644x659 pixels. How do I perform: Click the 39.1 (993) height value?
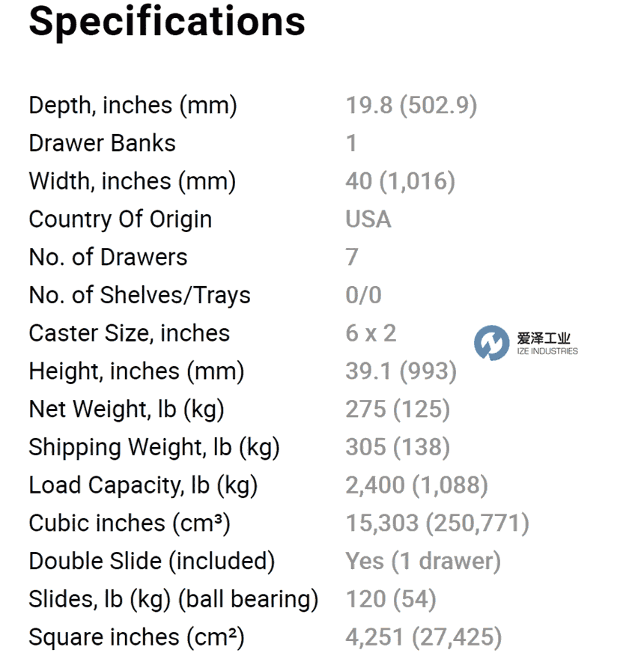coord(401,371)
